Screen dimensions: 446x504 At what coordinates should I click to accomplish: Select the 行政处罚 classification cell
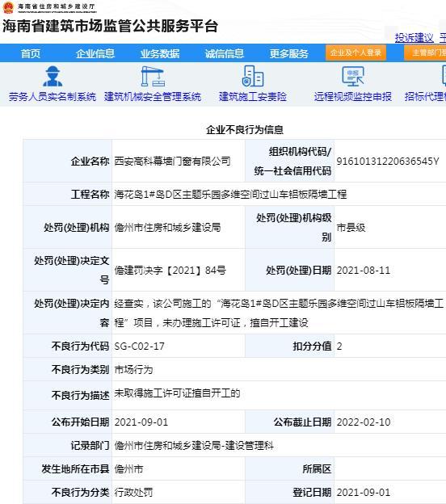(x=133, y=493)
